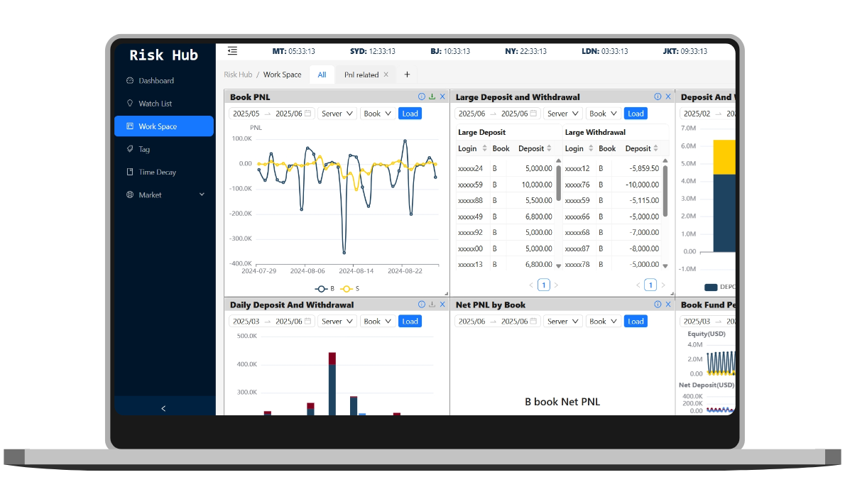This screenshot has width=845, height=504.
Task: Select Work Space in sidebar
Action: click(164, 126)
